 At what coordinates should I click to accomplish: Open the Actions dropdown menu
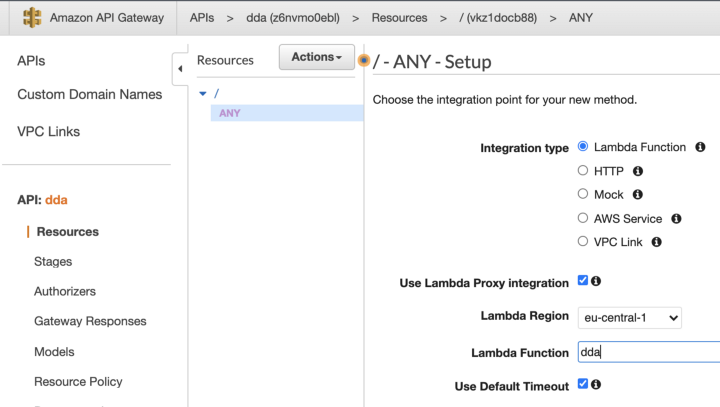[317, 57]
